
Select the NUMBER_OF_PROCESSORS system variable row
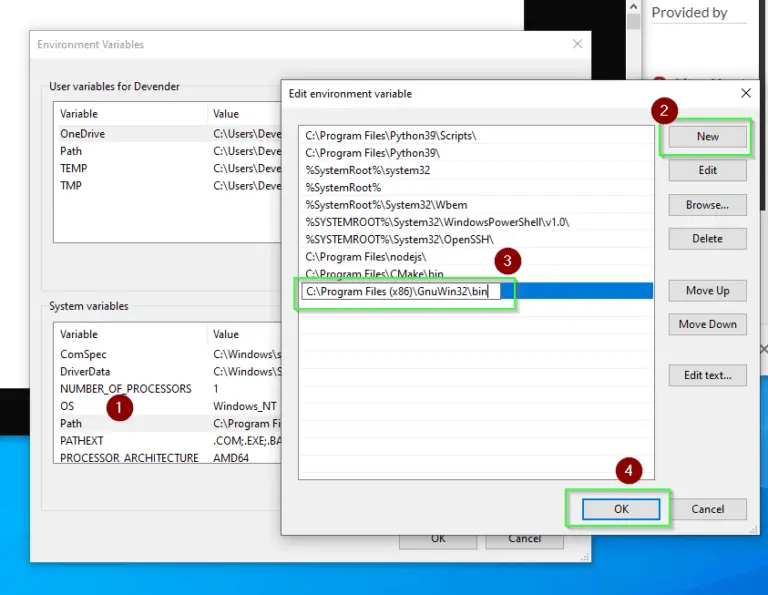(168, 389)
